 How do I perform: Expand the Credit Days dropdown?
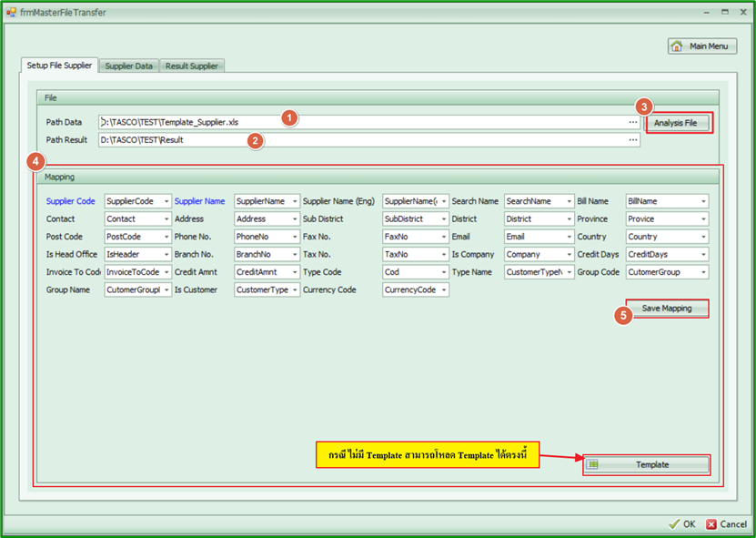coord(703,255)
